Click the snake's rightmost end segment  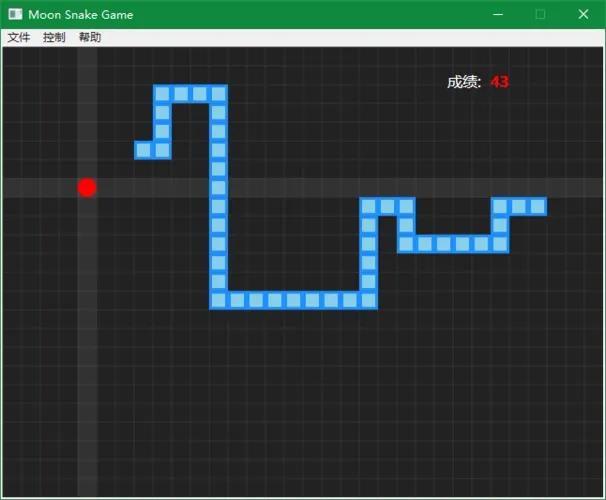pyautogui.click(x=538, y=206)
